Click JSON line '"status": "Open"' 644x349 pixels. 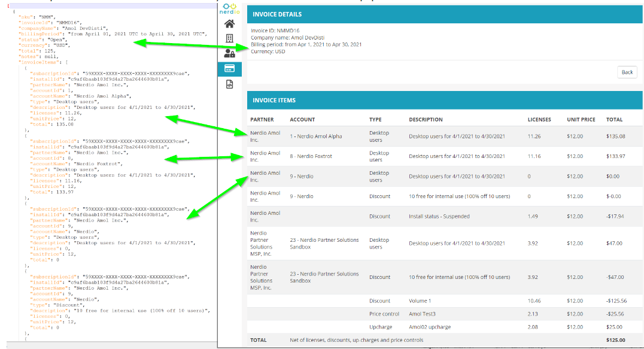click(42, 40)
